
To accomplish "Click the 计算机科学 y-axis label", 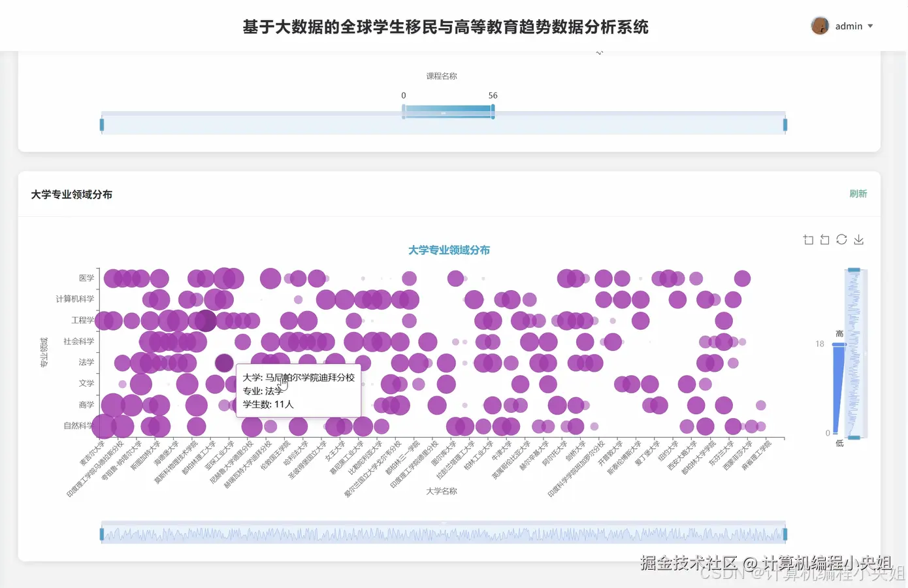I will (x=74, y=299).
